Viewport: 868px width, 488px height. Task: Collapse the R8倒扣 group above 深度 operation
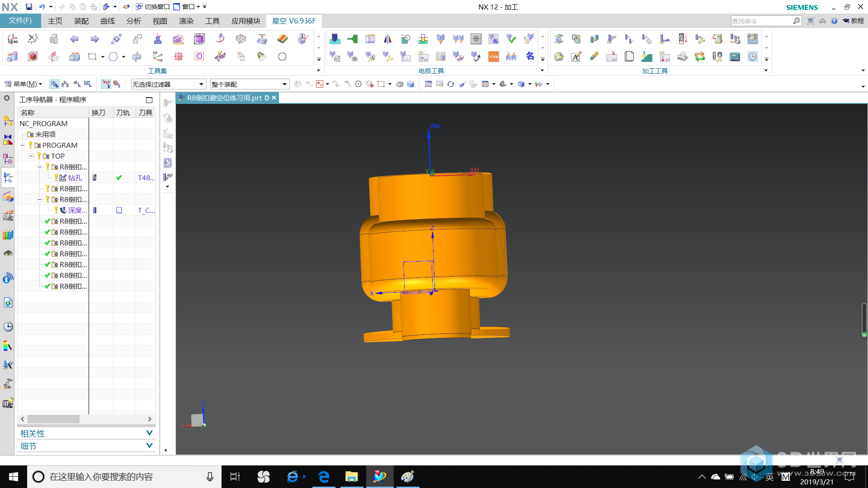[39, 199]
